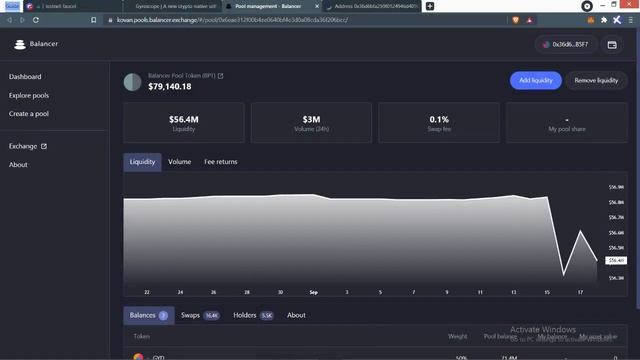640x360 pixels.
Task: Click the browser back arrow
Action: (x=9, y=20)
